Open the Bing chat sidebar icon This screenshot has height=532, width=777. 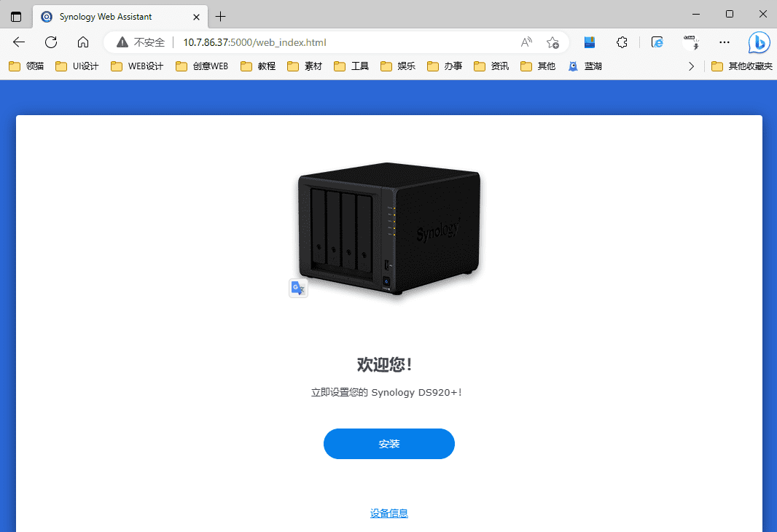coord(759,42)
